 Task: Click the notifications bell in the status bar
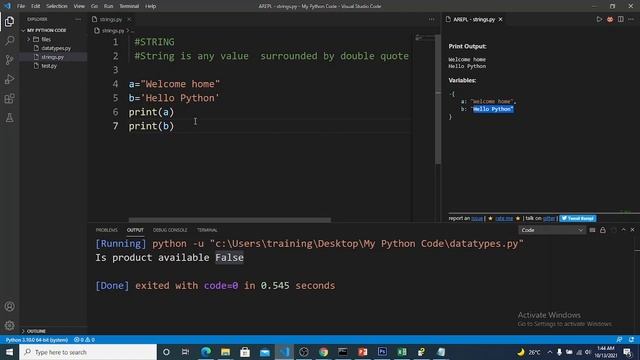coord(631,340)
